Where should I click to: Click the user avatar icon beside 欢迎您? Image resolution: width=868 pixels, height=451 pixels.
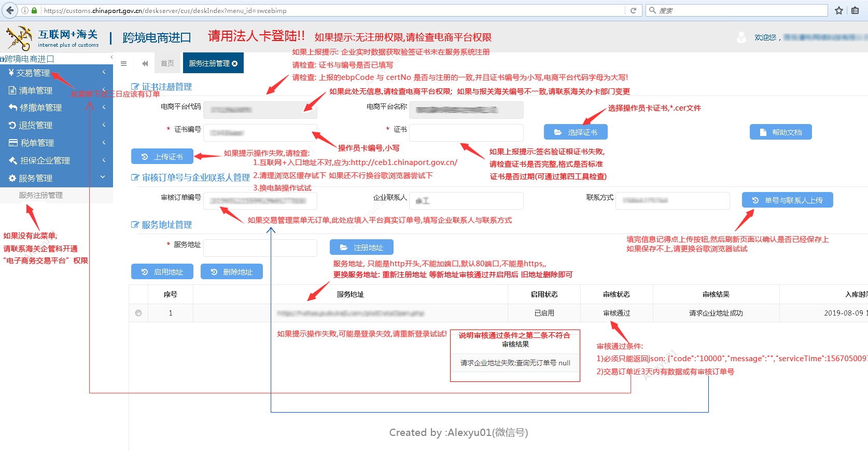click(x=741, y=37)
